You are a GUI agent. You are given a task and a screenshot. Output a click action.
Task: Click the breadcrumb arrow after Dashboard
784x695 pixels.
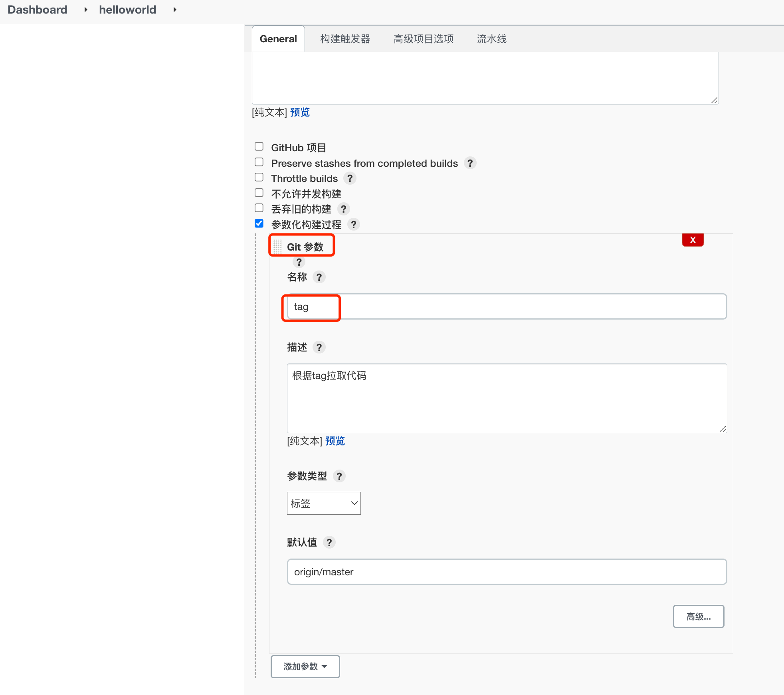85,10
